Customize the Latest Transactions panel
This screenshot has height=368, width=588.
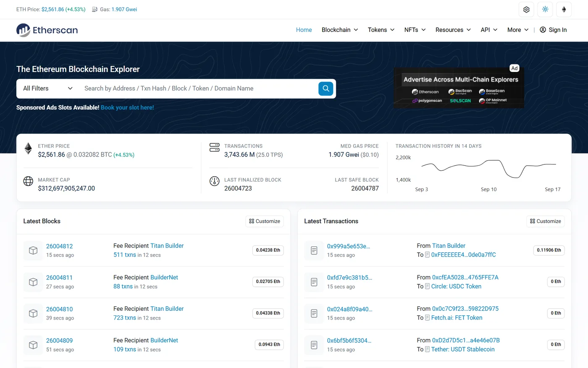point(546,221)
